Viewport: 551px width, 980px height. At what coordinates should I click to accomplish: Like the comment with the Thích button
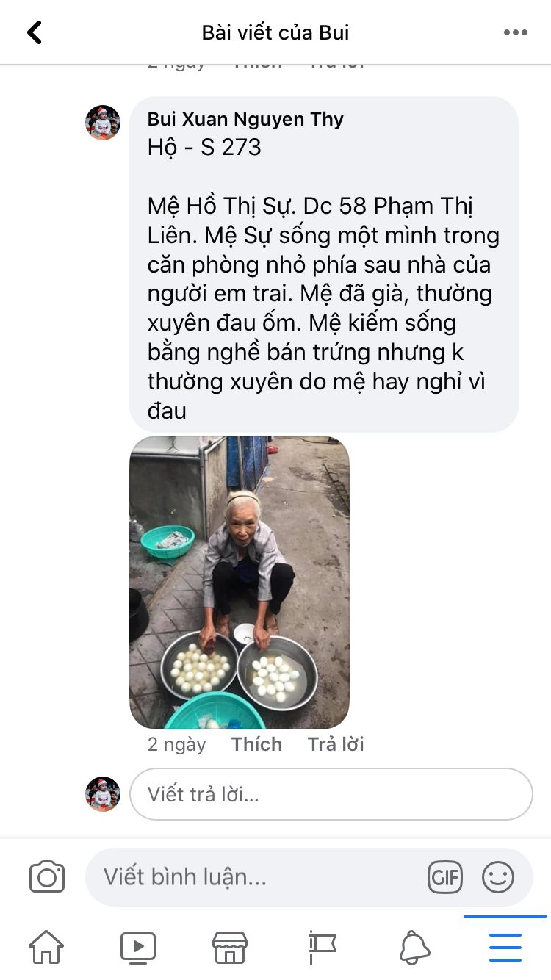click(257, 744)
